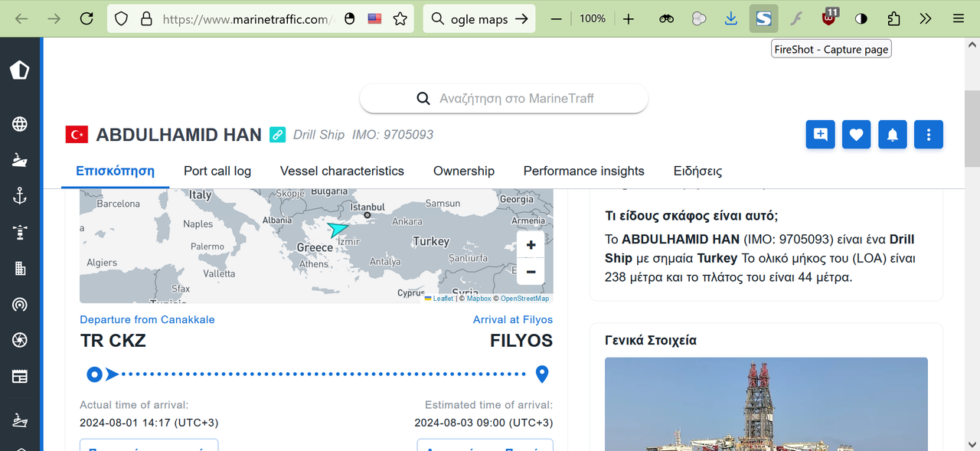Open the Extensions puzzle piece icon
Image resolution: width=980 pixels, height=451 pixels.
click(893, 18)
